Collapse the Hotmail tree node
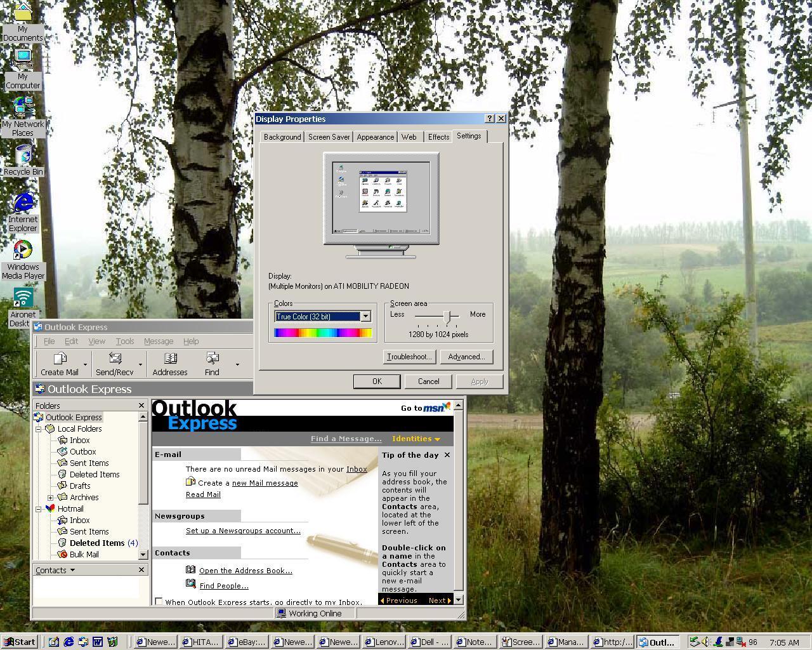The height and width of the screenshot is (650, 812). (39, 508)
